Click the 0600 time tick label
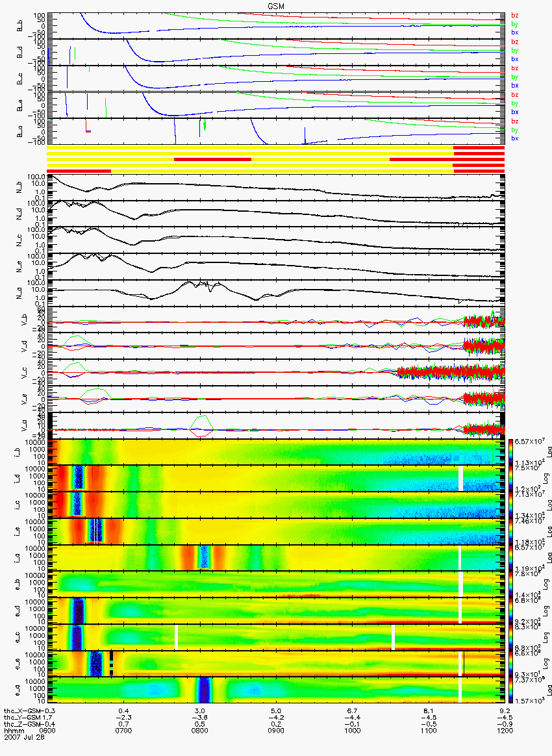Viewport: 552px width, 756px height. coord(47,731)
